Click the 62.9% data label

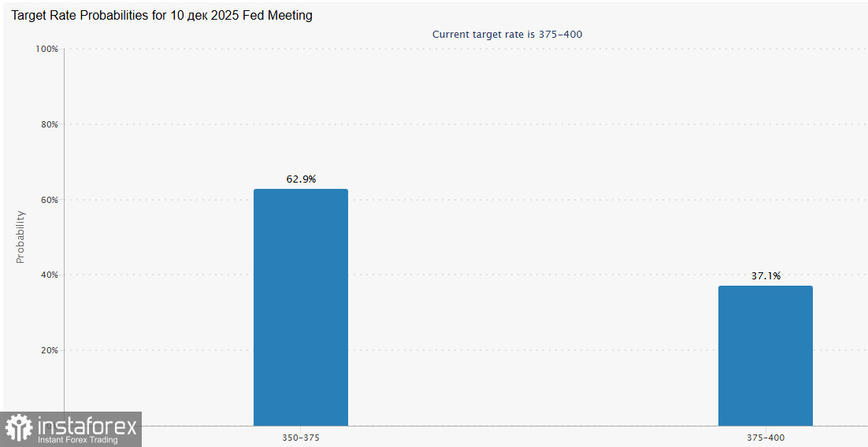click(x=301, y=179)
